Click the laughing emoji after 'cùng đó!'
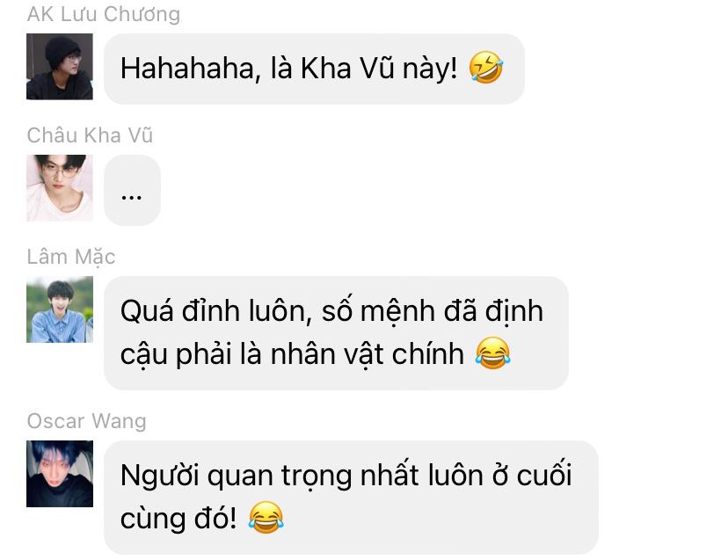Screen dimensions: 728x560 [266, 517]
